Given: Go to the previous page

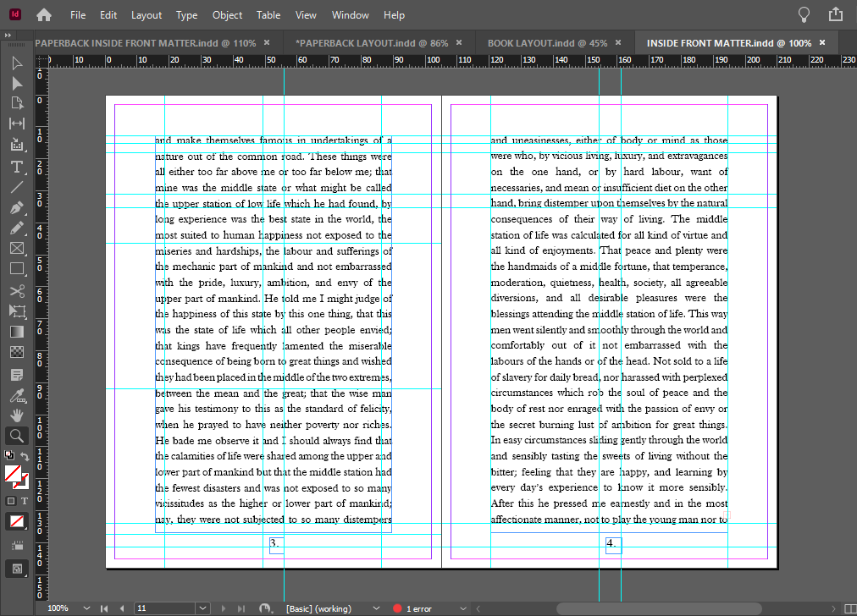Looking at the screenshot, I should (123, 608).
